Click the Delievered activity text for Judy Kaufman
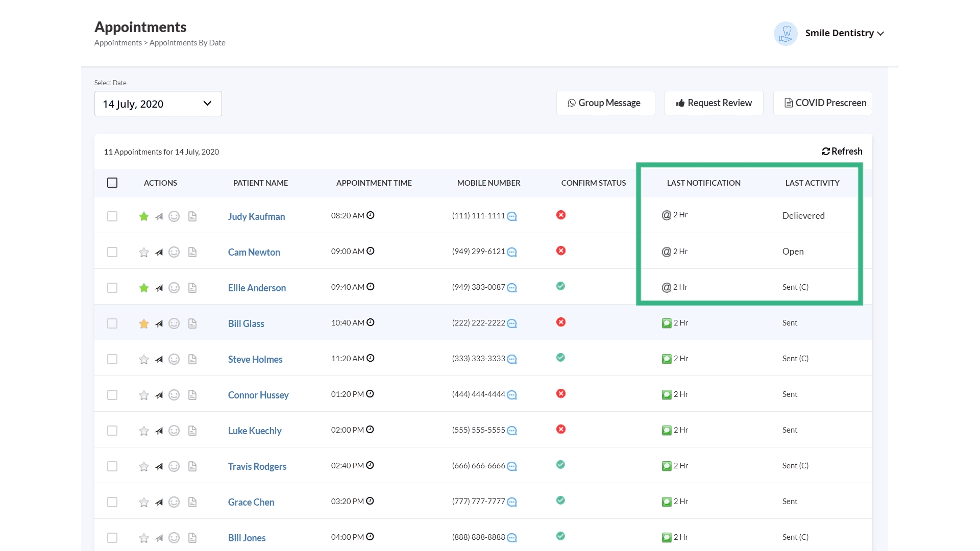Image resolution: width=980 pixels, height=551 pixels. 803,216
